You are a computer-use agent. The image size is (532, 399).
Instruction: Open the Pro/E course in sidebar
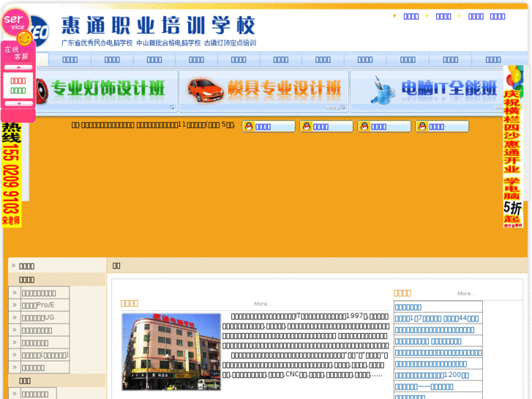38,305
